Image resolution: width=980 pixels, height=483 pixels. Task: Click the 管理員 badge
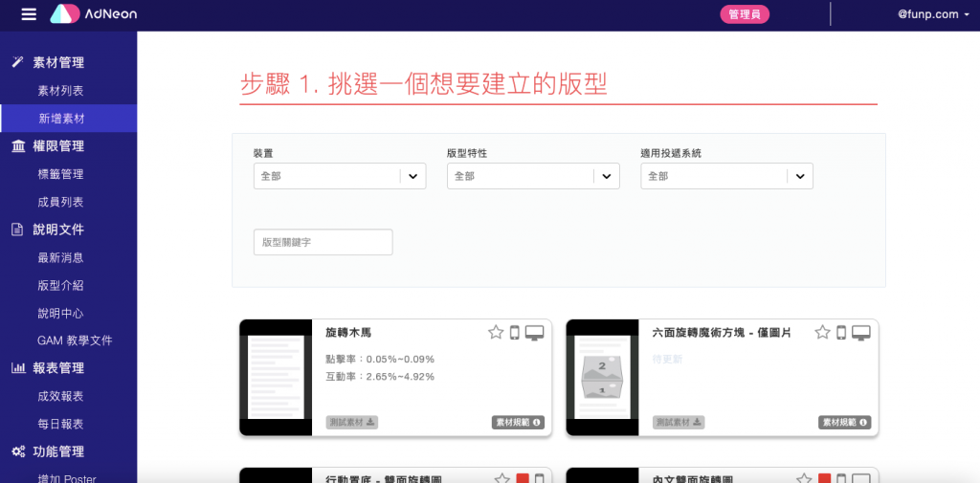click(745, 14)
